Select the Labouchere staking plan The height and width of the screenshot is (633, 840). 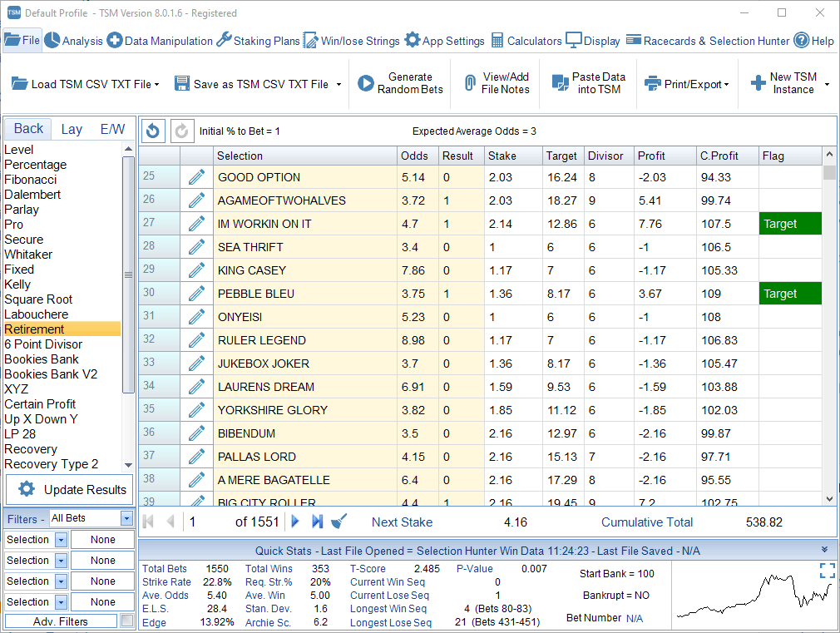point(37,314)
